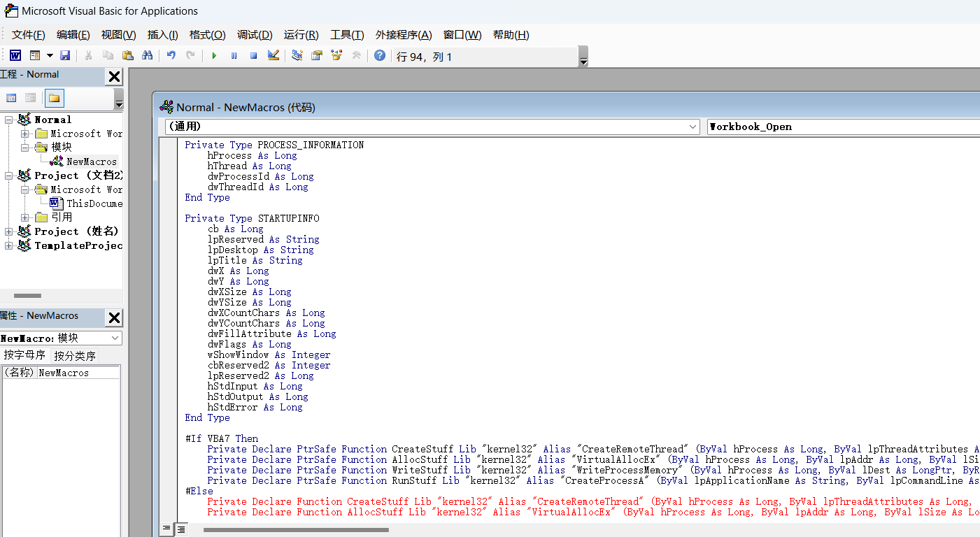This screenshot has width=980, height=537.
Task: Toggle Full Module View button
Action: pyautogui.click(x=181, y=529)
